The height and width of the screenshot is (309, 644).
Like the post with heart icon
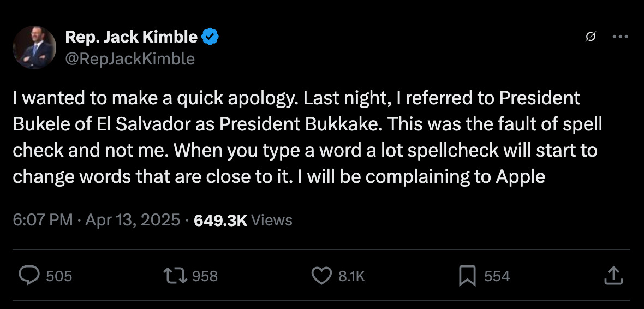[x=321, y=276]
